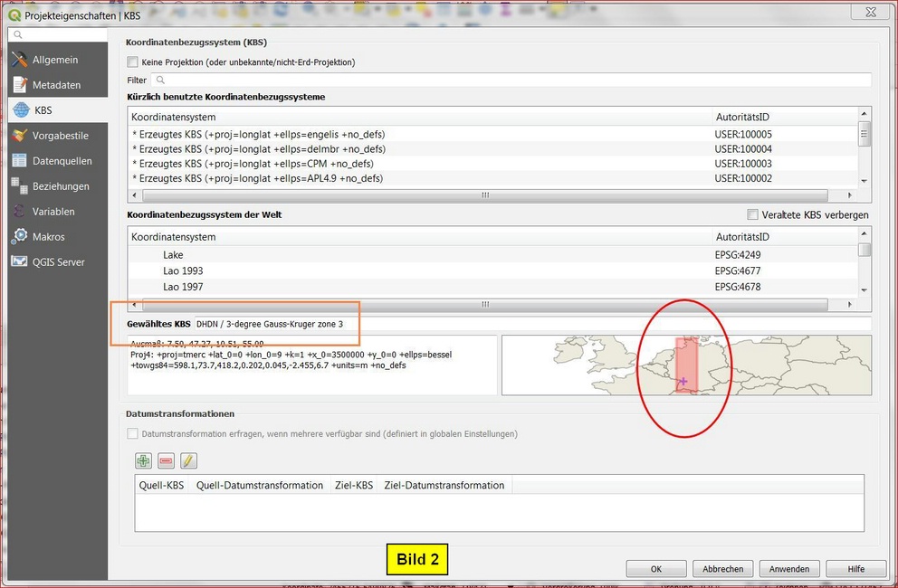Click the Abbrechen button
This screenshot has height=588, width=898.
coord(722,569)
